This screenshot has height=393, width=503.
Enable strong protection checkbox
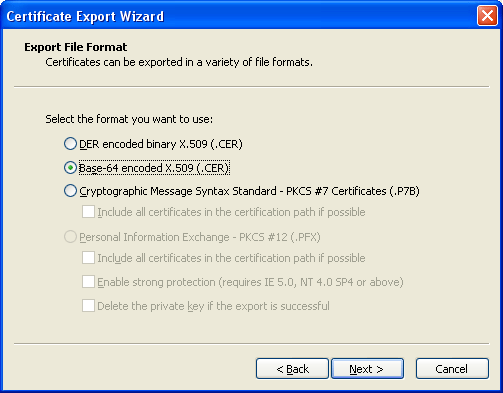[x=88, y=282]
